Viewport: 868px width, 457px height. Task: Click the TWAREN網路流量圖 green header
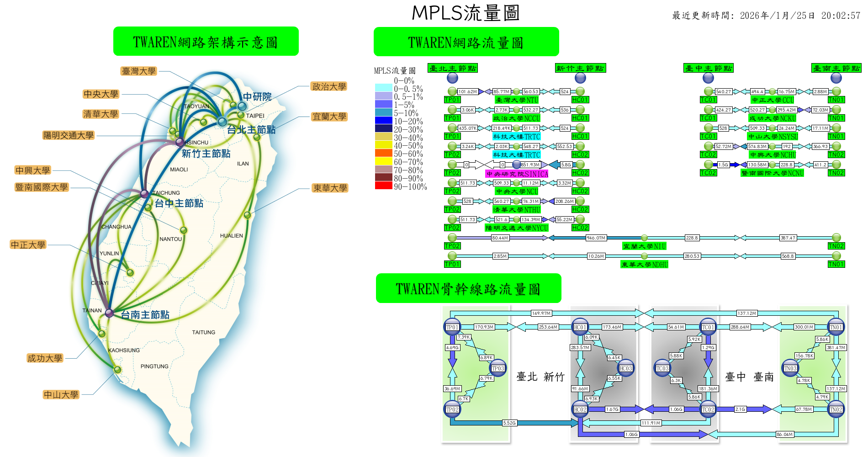coord(466,42)
